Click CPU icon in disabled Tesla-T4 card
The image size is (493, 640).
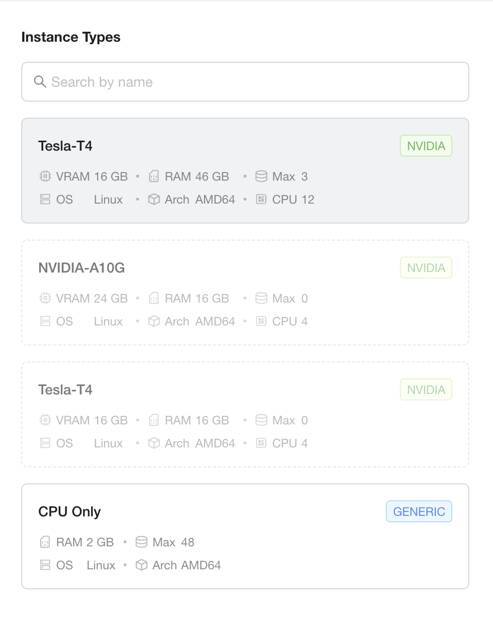click(x=261, y=443)
